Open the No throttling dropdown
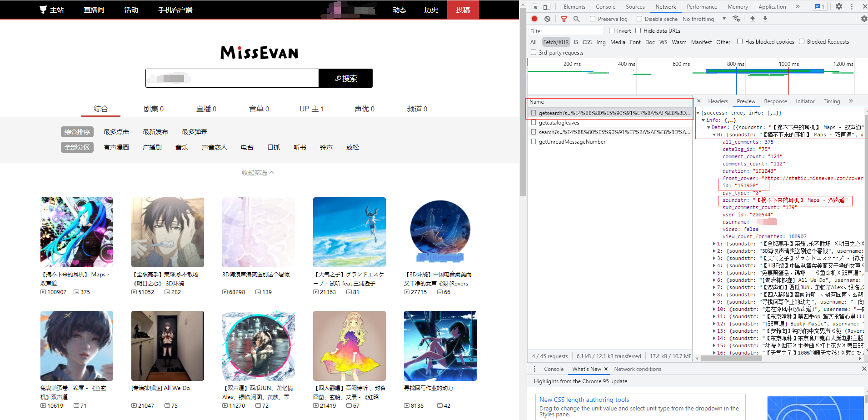 [x=704, y=19]
